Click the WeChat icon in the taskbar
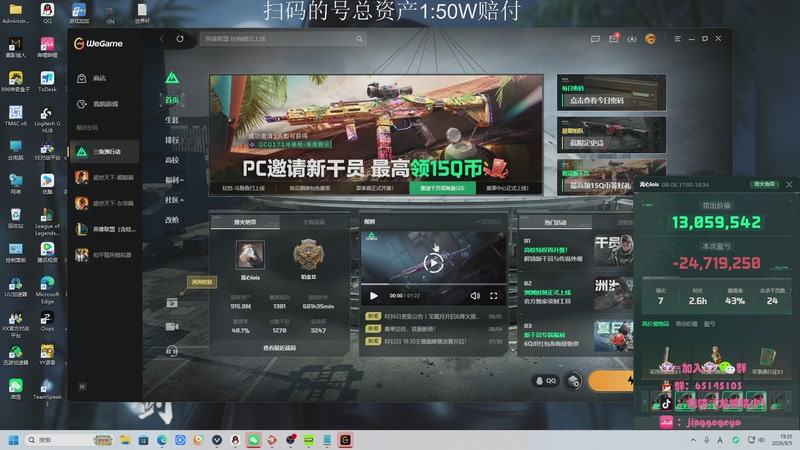800x450 pixels. coord(254,440)
